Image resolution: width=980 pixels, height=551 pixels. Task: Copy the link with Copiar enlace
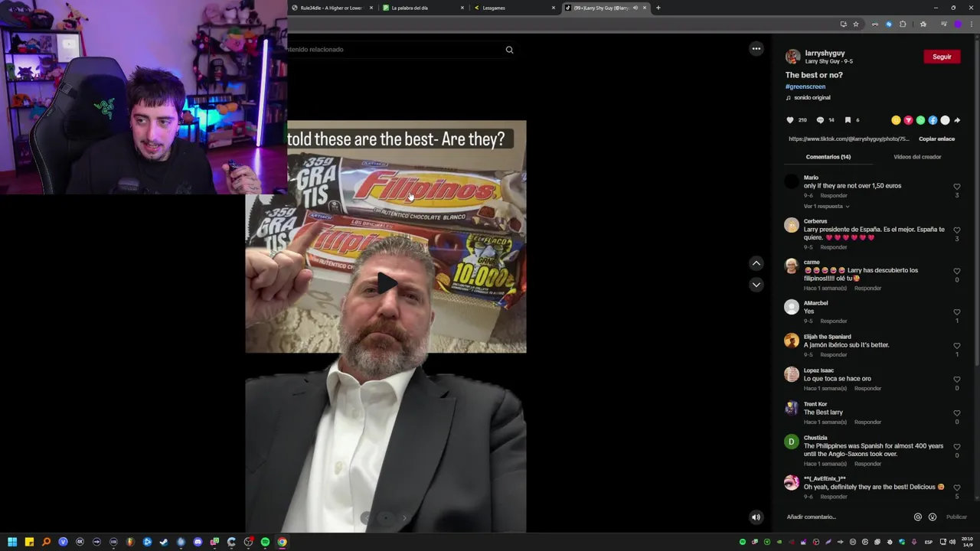[936, 139]
